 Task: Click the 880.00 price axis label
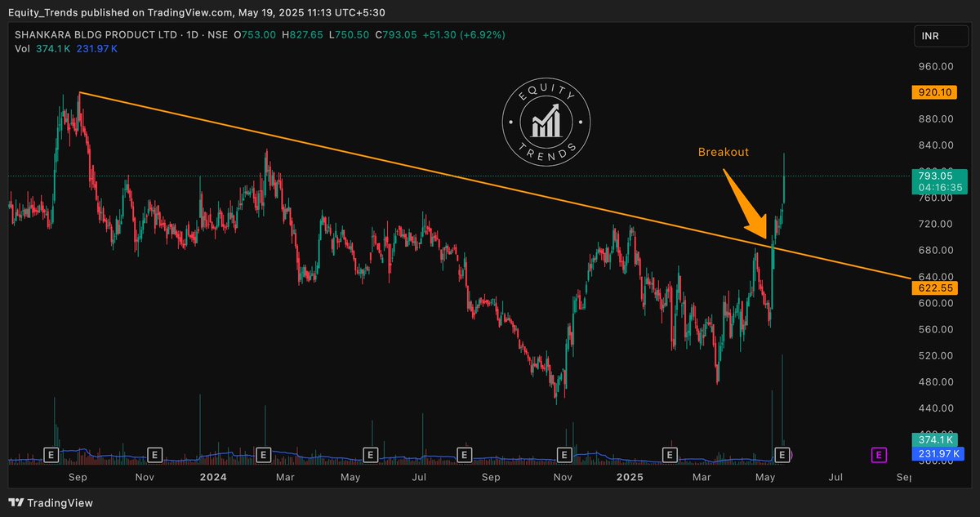tap(936, 119)
